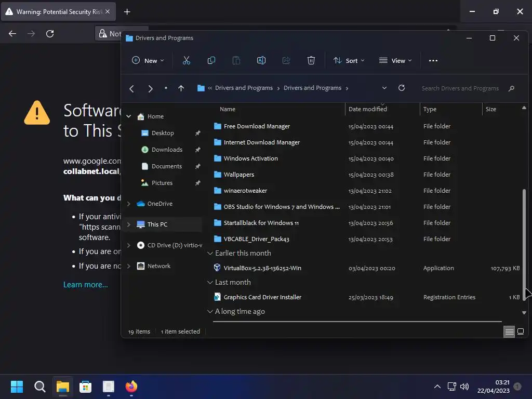The height and width of the screenshot is (399, 532).
Task: Collapse the Last month group
Action: [210, 282]
